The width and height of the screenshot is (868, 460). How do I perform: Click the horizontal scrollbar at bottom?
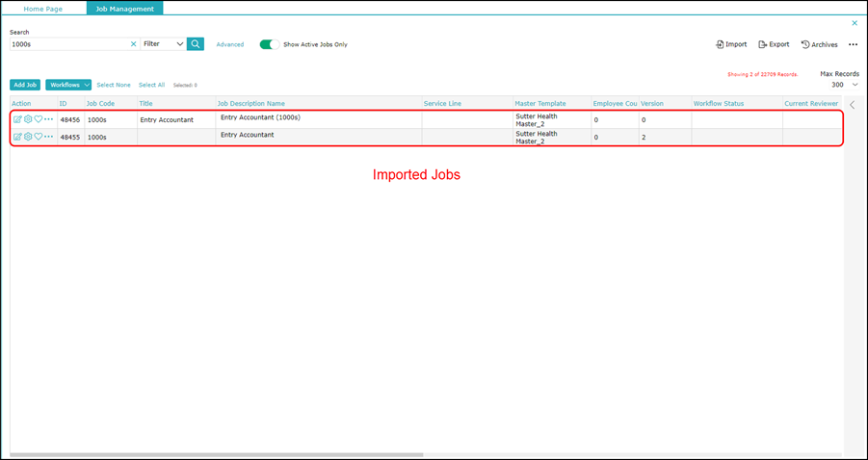pos(217,455)
